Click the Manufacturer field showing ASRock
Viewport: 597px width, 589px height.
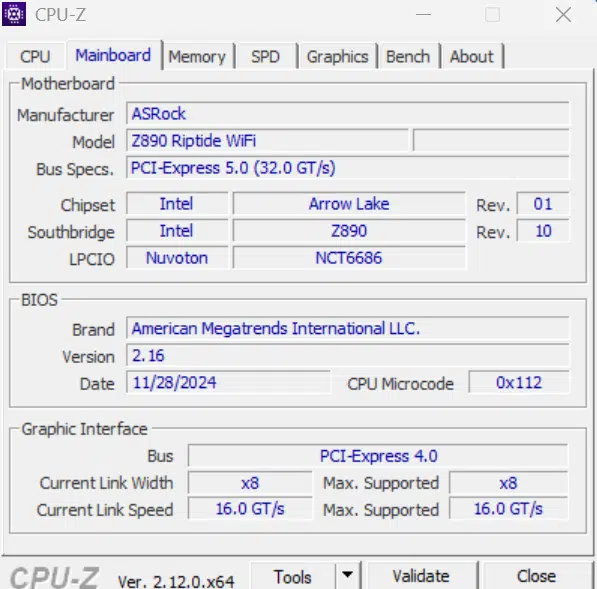[x=348, y=113]
